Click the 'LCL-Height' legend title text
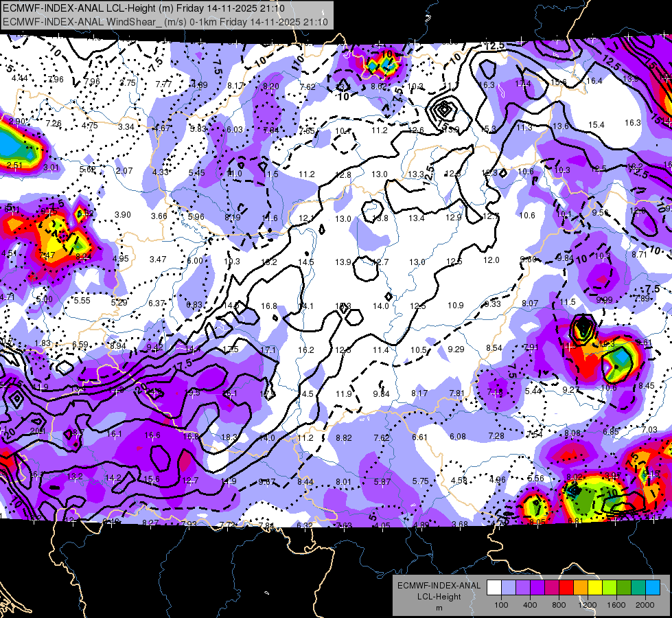The image size is (672, 618). 439,597
